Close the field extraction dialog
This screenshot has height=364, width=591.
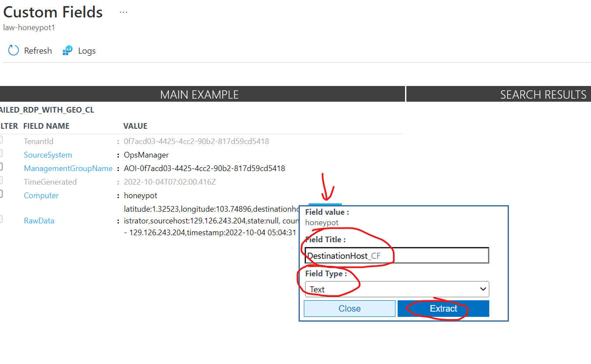tap(349, 308)
